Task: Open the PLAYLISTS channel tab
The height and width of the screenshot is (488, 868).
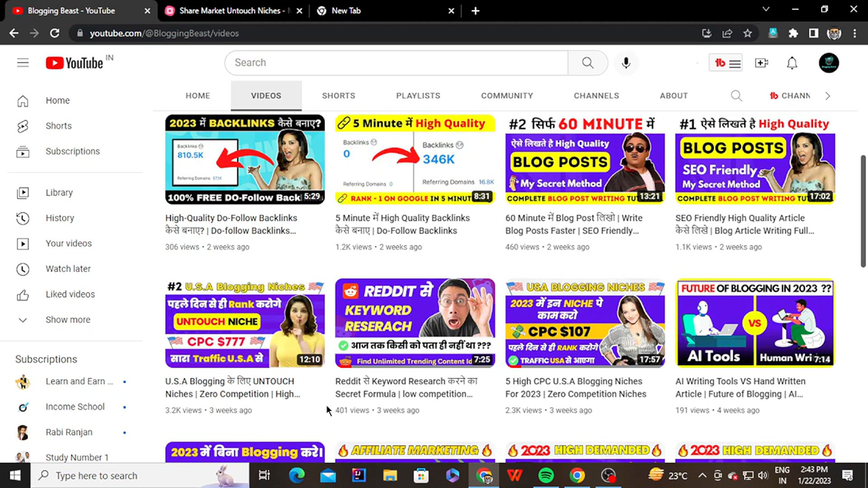Action: tap(418, 96)
